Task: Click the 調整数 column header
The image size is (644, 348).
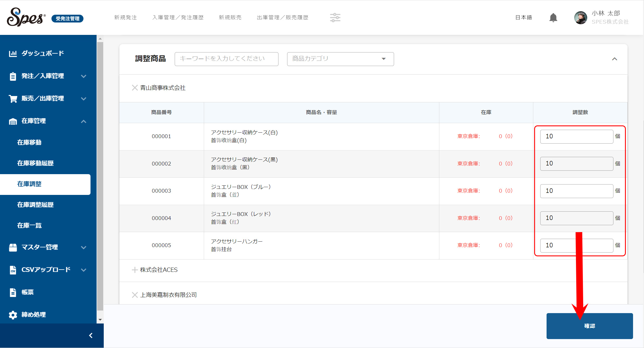Action: pos(580,112)
